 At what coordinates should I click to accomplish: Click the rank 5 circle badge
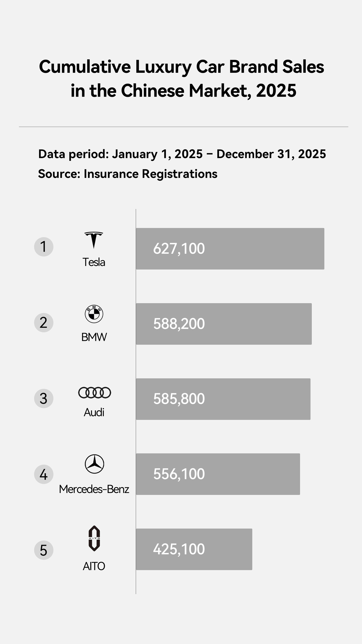coord(44,550)
